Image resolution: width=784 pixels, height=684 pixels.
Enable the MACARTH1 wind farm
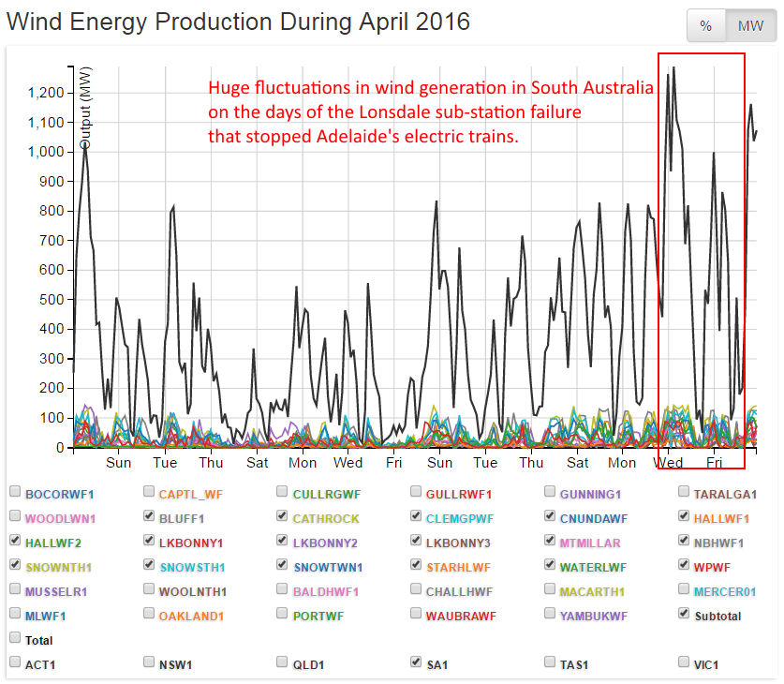pos(549,591)
